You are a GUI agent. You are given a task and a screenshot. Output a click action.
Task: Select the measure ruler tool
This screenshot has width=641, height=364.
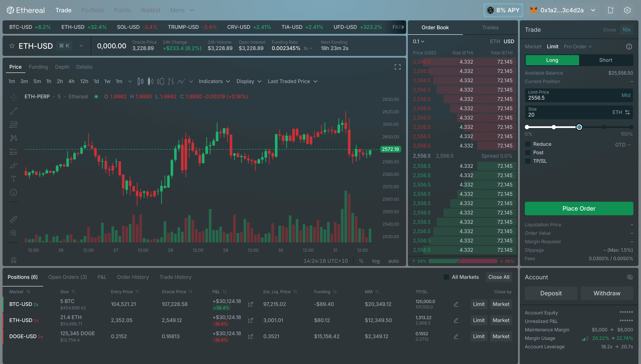click(13, 219)
